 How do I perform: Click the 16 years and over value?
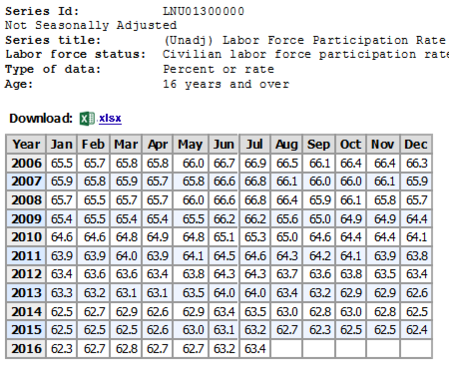tap(226, 84)
